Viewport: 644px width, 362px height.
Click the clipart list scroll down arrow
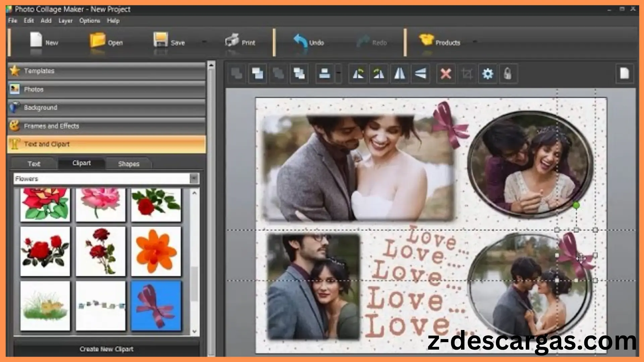pos(194,331)
